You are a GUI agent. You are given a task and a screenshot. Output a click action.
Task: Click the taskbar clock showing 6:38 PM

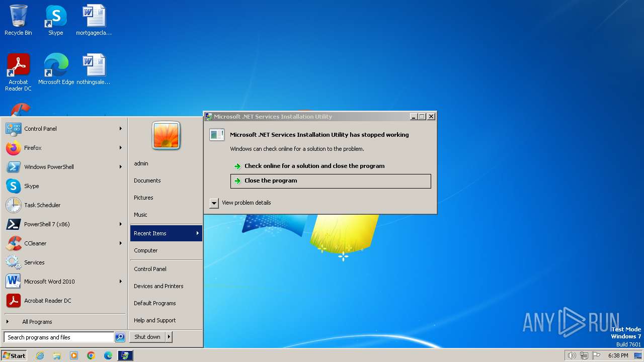point(618,355)
